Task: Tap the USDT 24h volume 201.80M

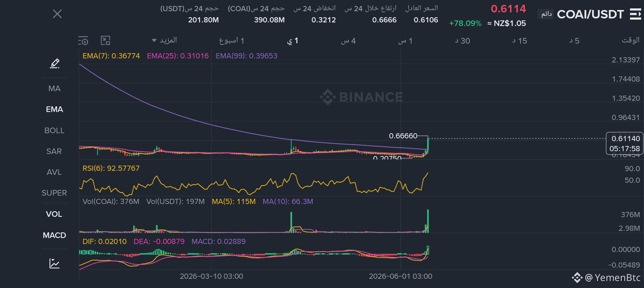Action: point(203,20)
